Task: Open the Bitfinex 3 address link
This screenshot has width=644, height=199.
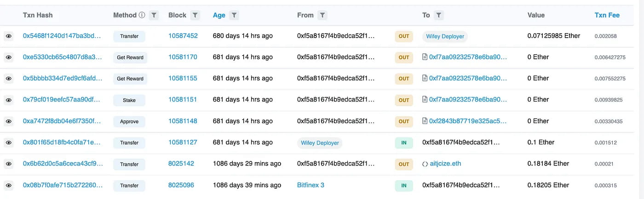Action: (x=310, y=185)
